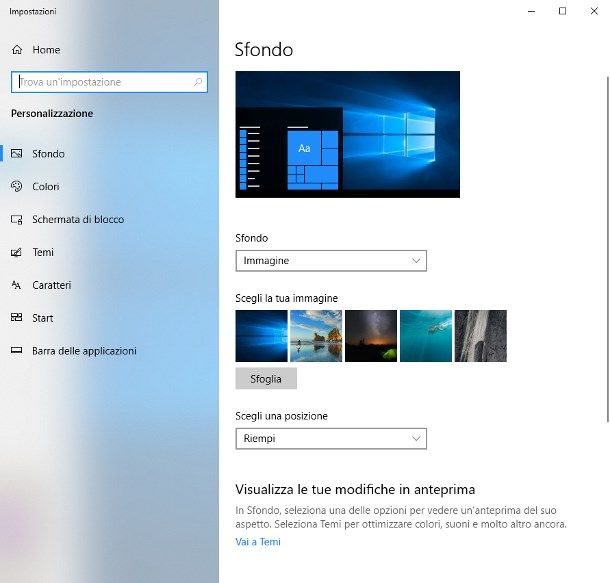Open the Sfondo Immagine dropdown
Image resolution: width=610 pixels, height=583 pixels.
pyautogui.click(x=331, y=261)
